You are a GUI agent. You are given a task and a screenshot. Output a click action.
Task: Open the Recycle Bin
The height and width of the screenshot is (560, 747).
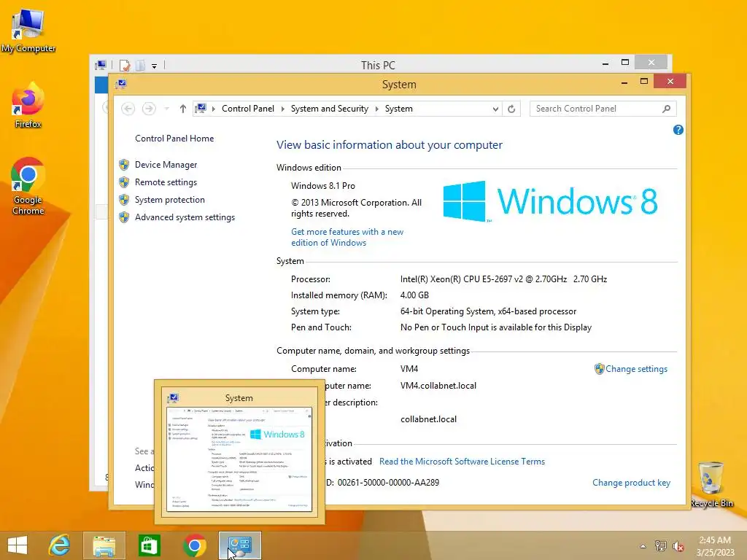(711, 485)
